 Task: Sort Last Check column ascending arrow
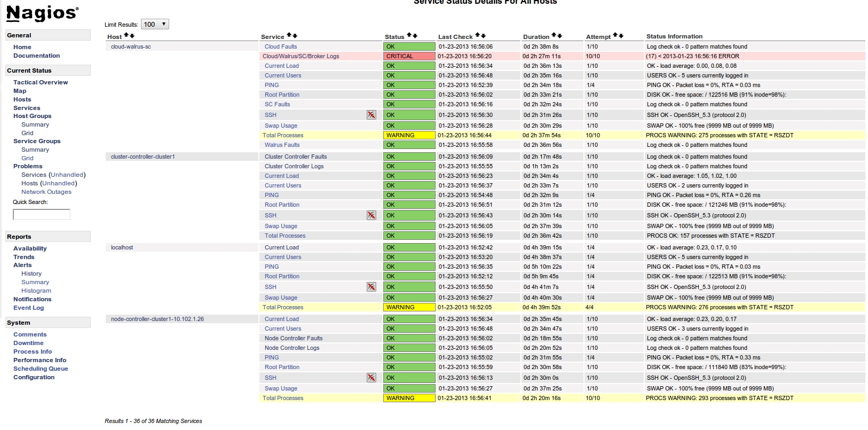477,36
